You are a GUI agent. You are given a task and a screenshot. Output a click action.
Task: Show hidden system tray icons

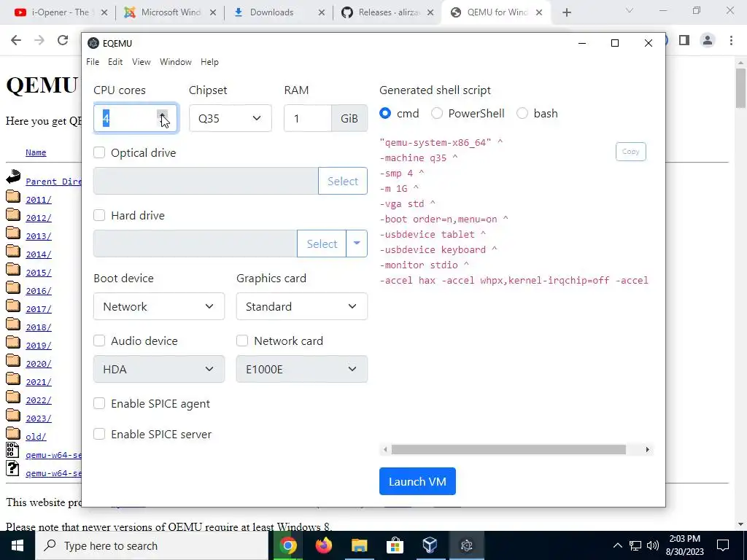coord(617,545)
